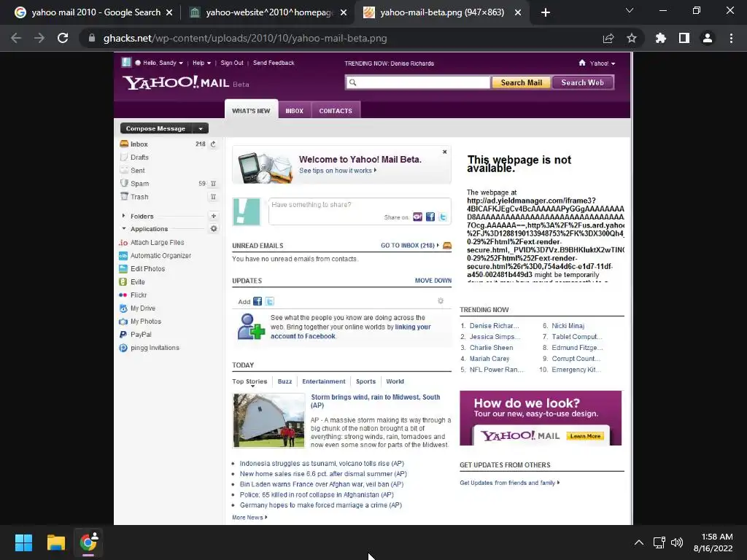Open Compose Message dropdown arrow
Viewport: 747px width, 560px height.
click(x=201, y=128)
